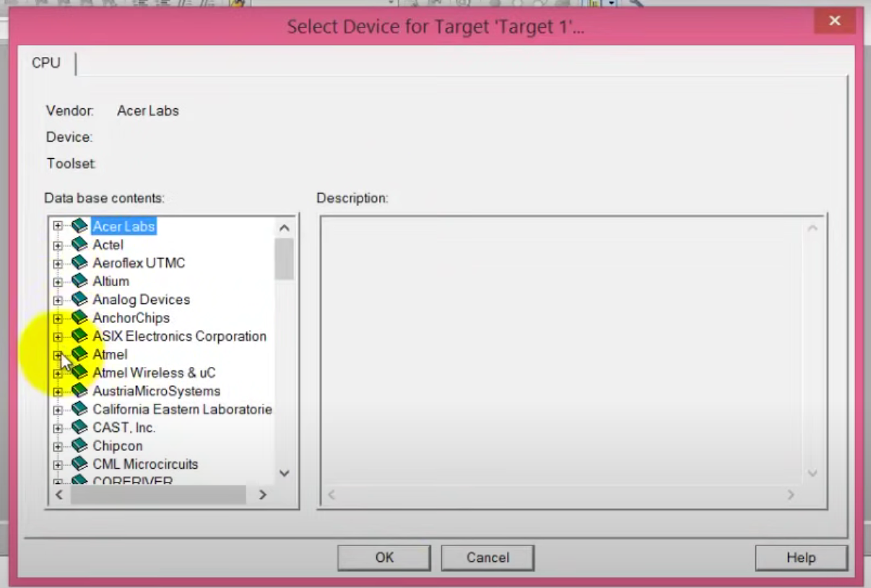Click the Altium vendor book icon
Viewport: 871px width, 588px height.
point(79,281)
